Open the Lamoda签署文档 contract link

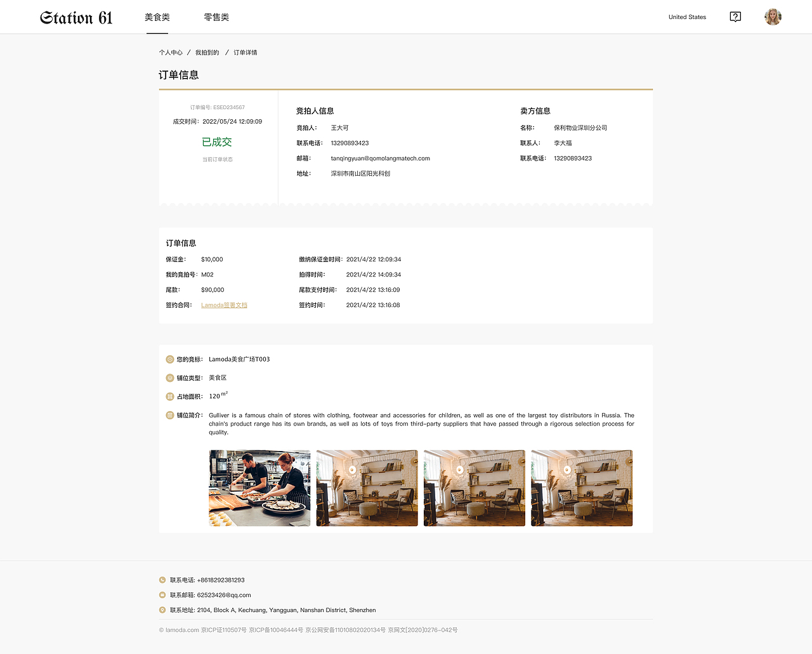pyautogui.click(x=224, y=305)
